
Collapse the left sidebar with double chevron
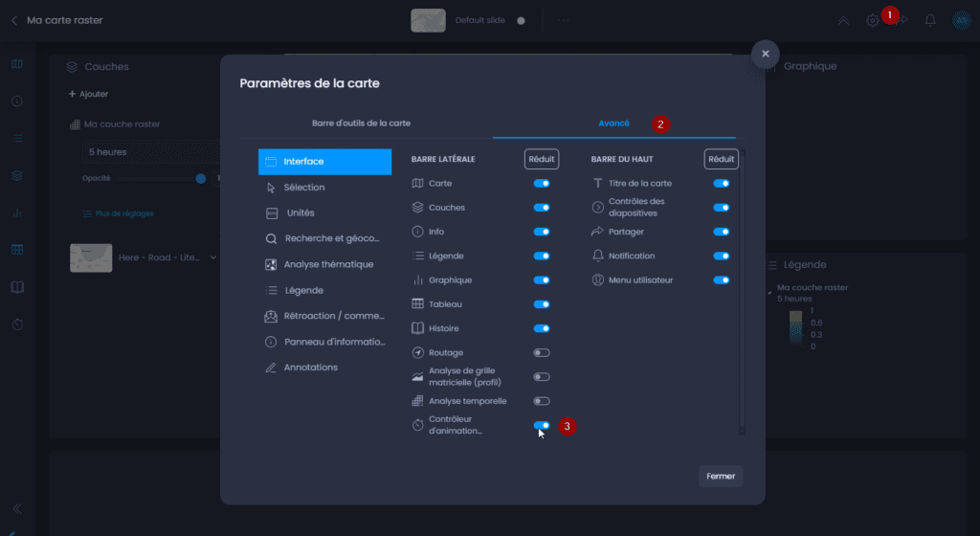tap(17, 509)
